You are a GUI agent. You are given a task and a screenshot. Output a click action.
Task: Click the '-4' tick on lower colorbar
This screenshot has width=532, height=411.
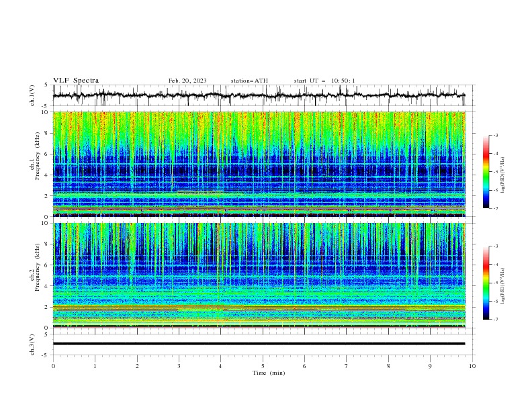tap(496, 265)
